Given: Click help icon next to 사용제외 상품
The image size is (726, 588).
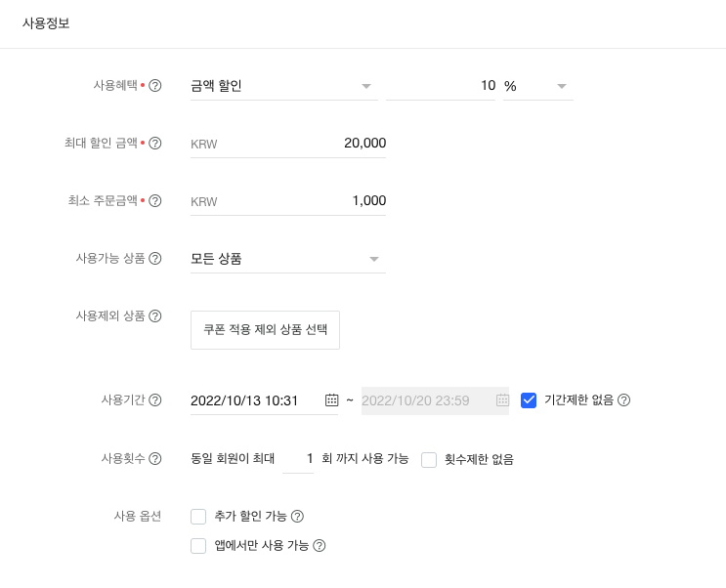Looking at the screenshot, I should (155, 316).
